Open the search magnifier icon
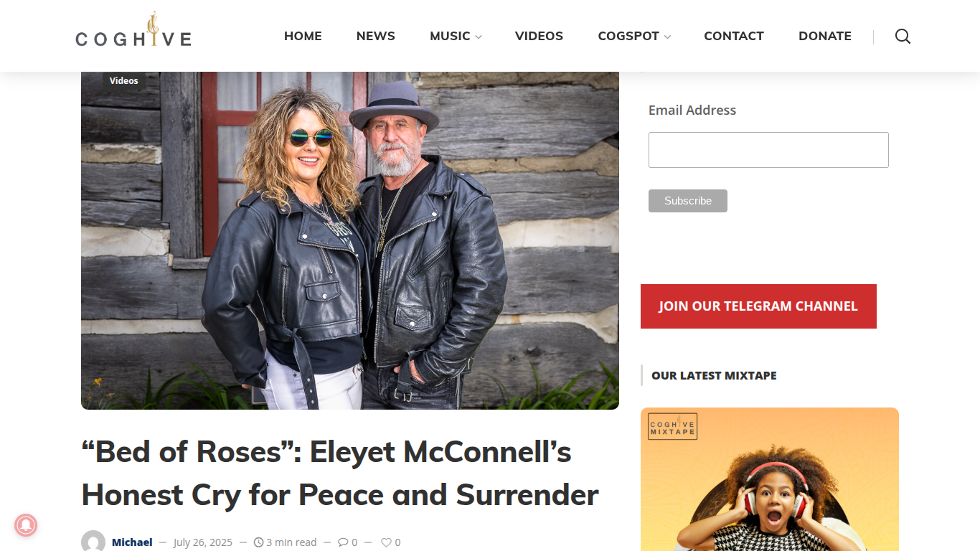The width and height of the screenshot is (980, 551). [x=903, y=37]
